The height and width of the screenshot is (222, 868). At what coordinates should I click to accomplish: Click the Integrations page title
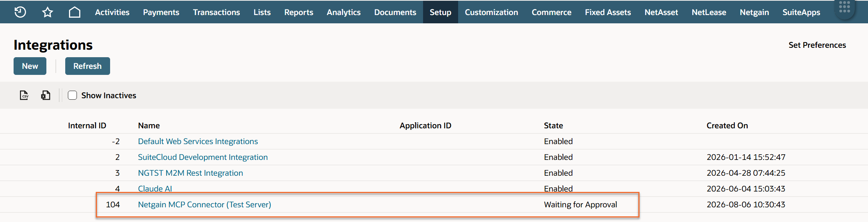point(53,45)
